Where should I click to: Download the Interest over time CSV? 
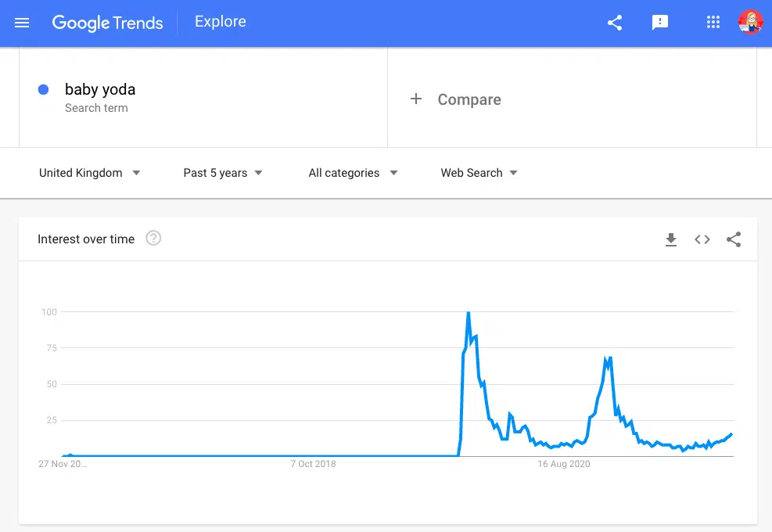point(670,240)
